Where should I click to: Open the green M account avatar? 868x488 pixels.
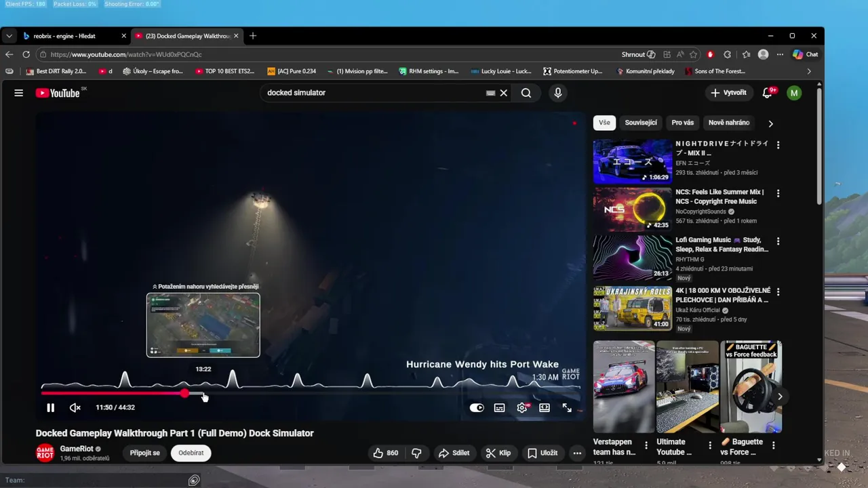point(794,93)
